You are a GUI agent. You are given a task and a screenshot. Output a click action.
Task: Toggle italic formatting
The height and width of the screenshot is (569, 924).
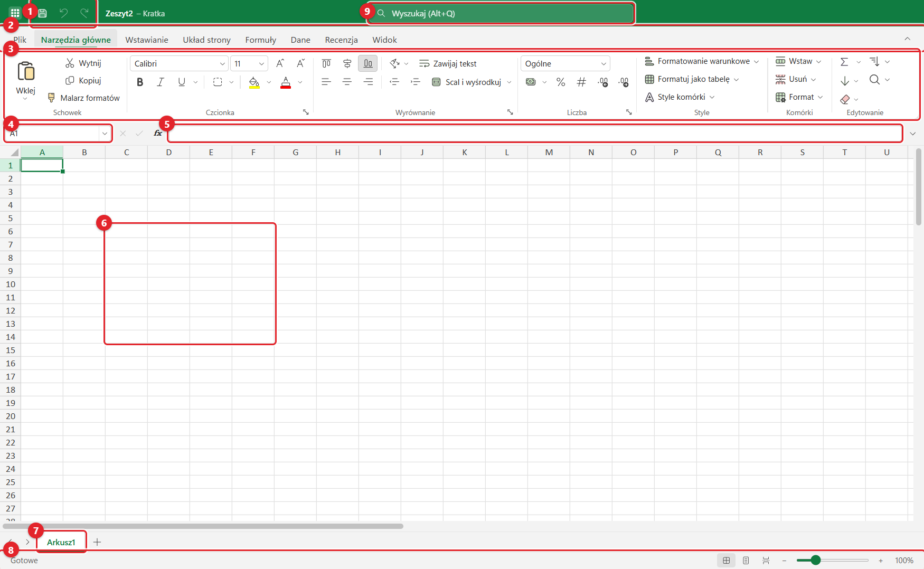[x=161, y=82]
